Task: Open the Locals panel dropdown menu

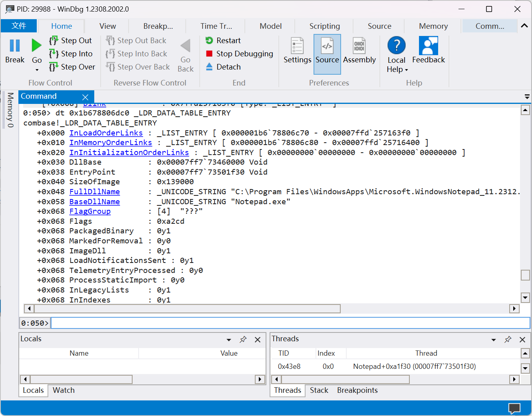Action: point(229,340)
